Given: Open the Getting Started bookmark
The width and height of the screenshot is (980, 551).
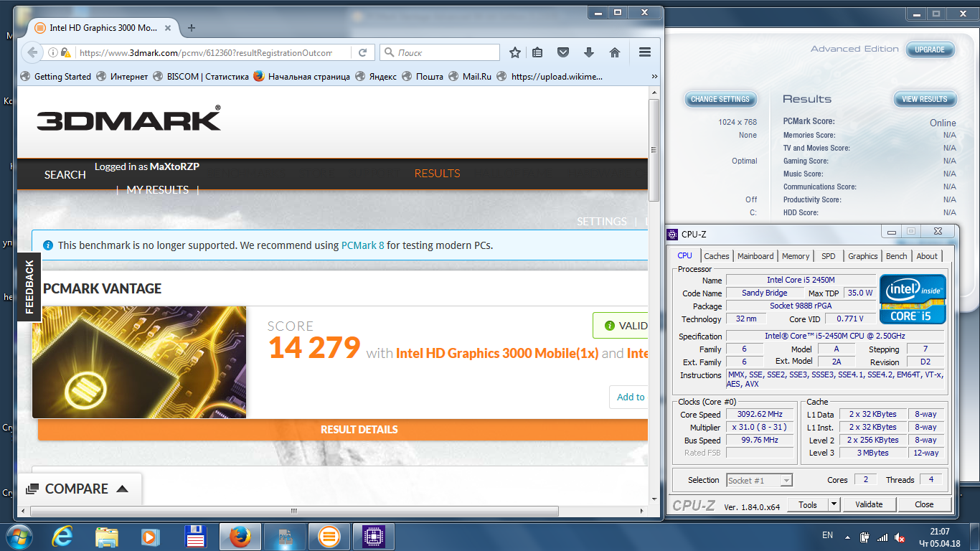Looking at the screenshot, I should [56, 77].
